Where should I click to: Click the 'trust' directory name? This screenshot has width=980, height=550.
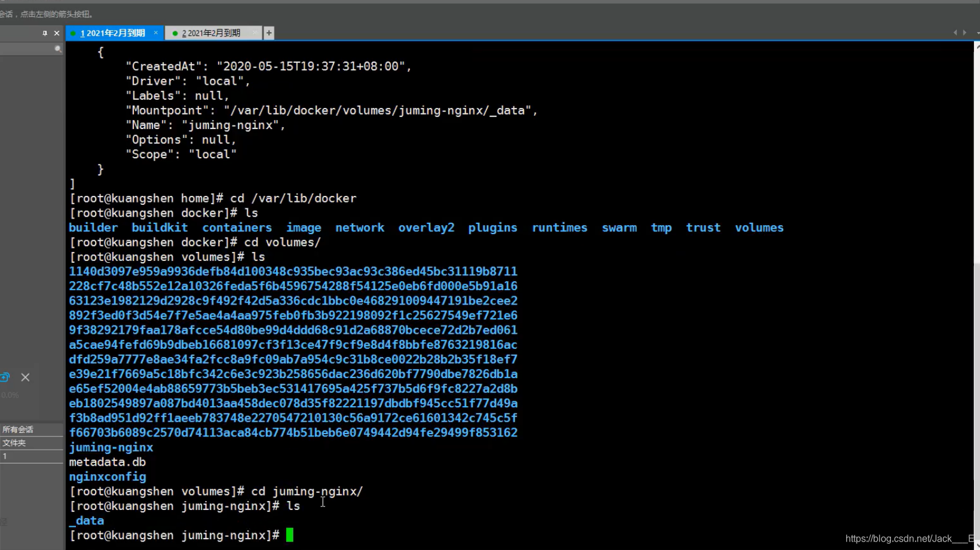point(703,228)
